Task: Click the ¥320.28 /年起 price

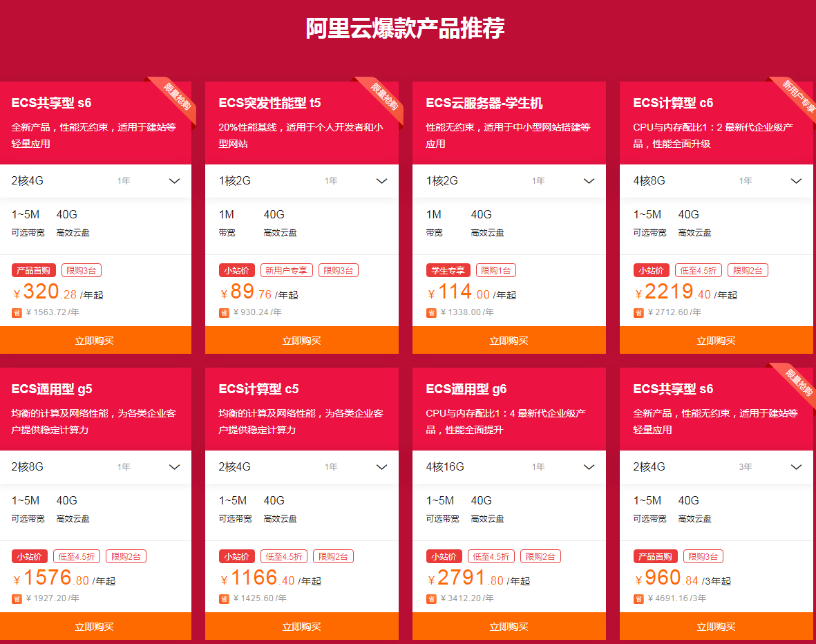Action: [x=58, y=292]
